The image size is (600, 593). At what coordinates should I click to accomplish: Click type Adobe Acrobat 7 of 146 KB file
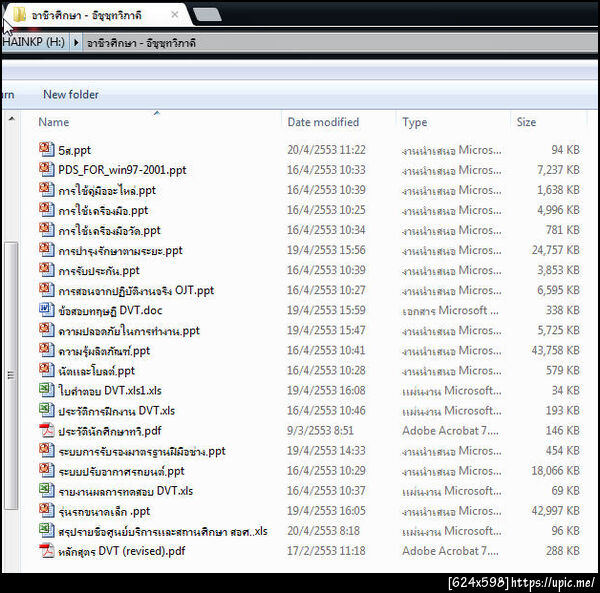coord(450,430)
